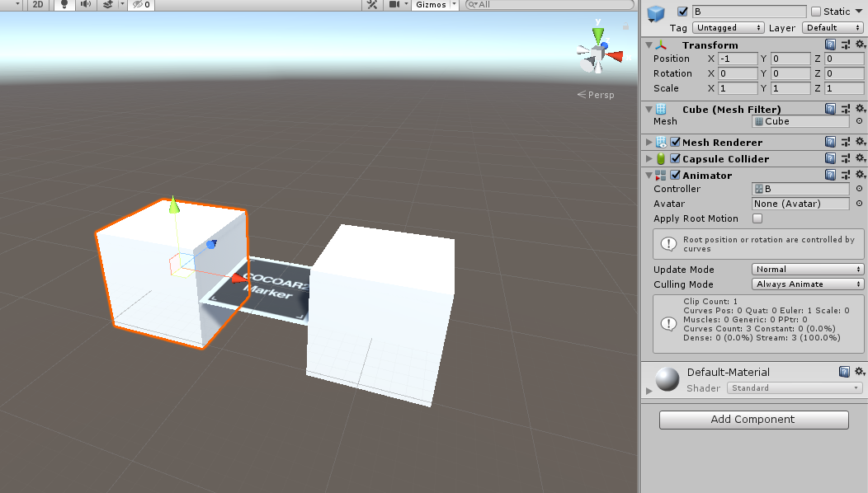Click the Rotation Y field
Image resolution: width=868 pixels, height=493 pixels.
[790, 73]
